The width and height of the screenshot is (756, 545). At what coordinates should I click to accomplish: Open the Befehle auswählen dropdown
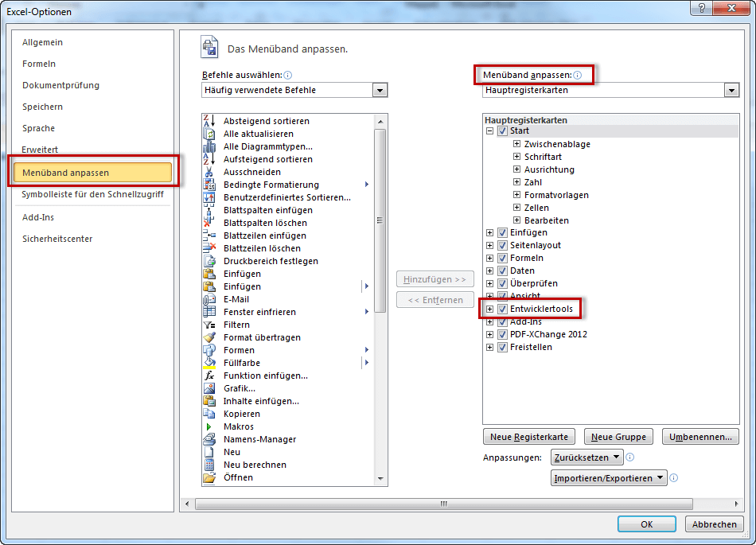point(380,91)
